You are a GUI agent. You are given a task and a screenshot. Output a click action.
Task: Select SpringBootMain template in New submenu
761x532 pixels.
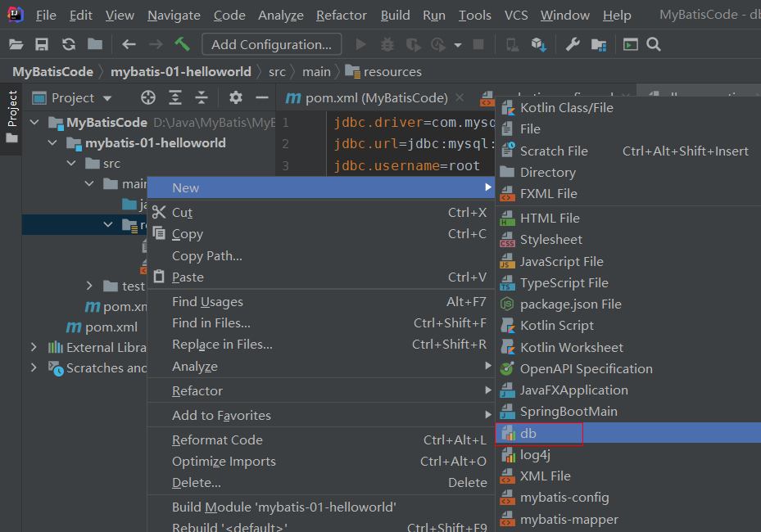pos(628,411)
